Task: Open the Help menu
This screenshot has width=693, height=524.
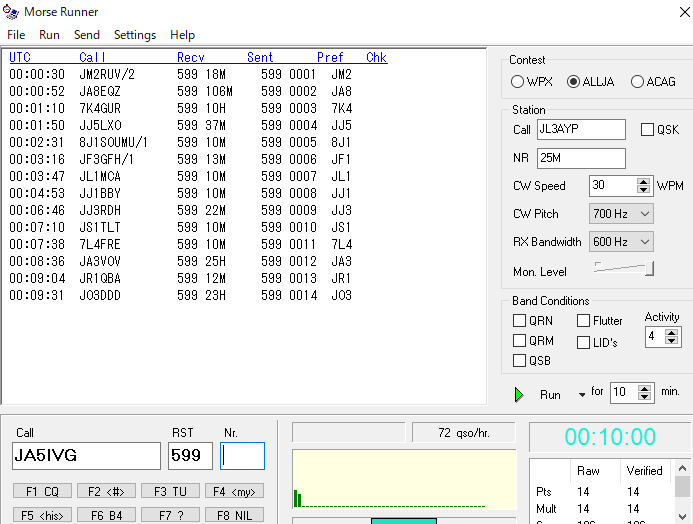Action: click(183, 35)
